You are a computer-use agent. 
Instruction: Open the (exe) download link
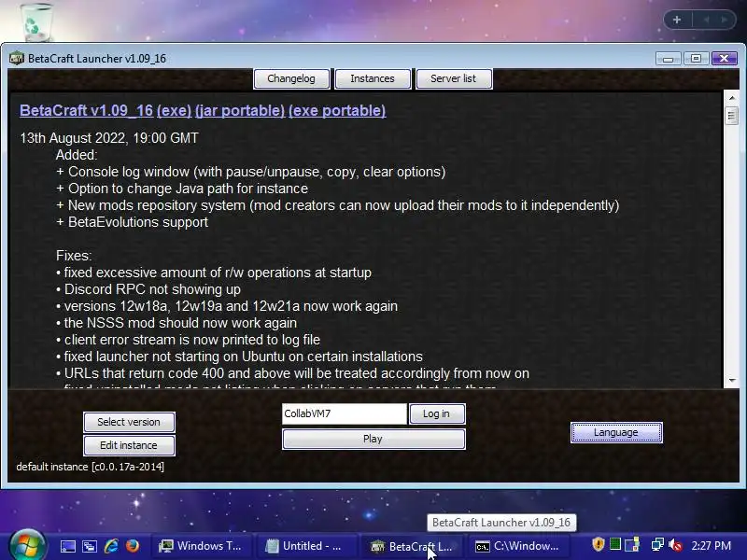[x=174, y=110]
